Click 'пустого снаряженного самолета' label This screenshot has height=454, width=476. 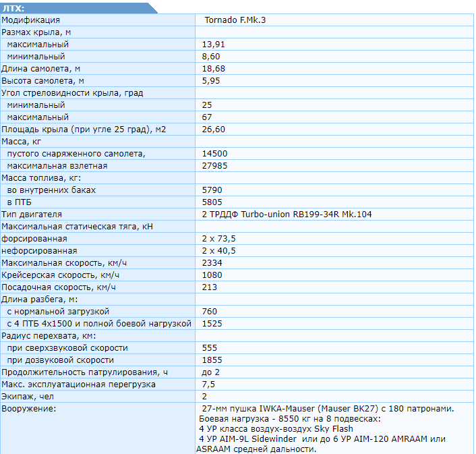pyautogui.click(x=76, y=154)
